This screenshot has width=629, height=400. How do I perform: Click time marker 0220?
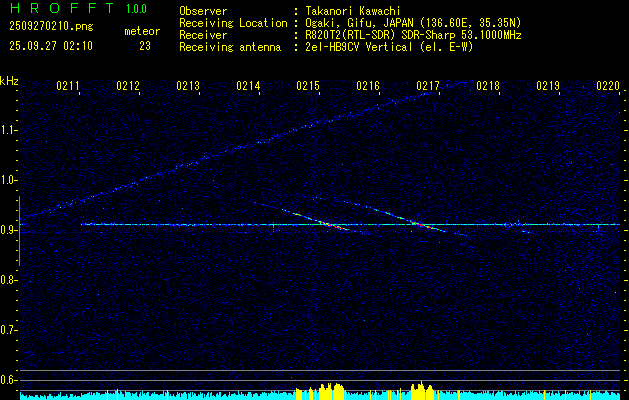point(608,85)
